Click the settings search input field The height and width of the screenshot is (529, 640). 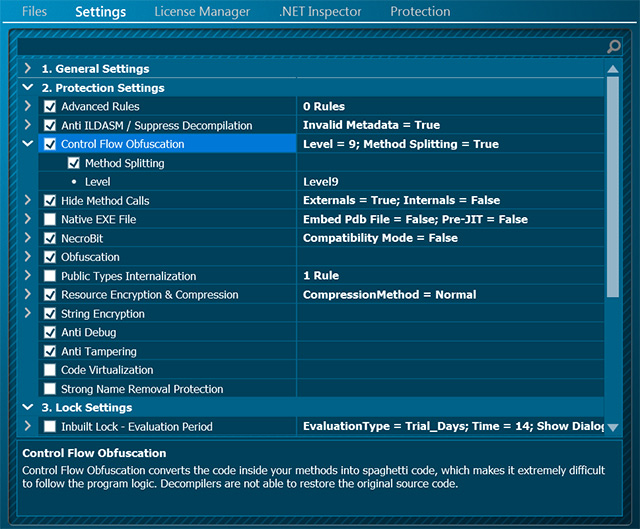point(310,47)
